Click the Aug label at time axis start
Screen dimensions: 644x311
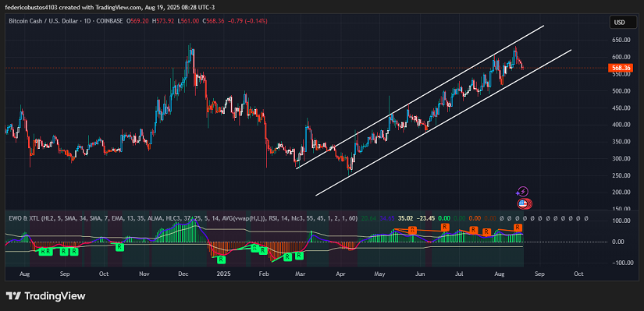coord(25,274)
